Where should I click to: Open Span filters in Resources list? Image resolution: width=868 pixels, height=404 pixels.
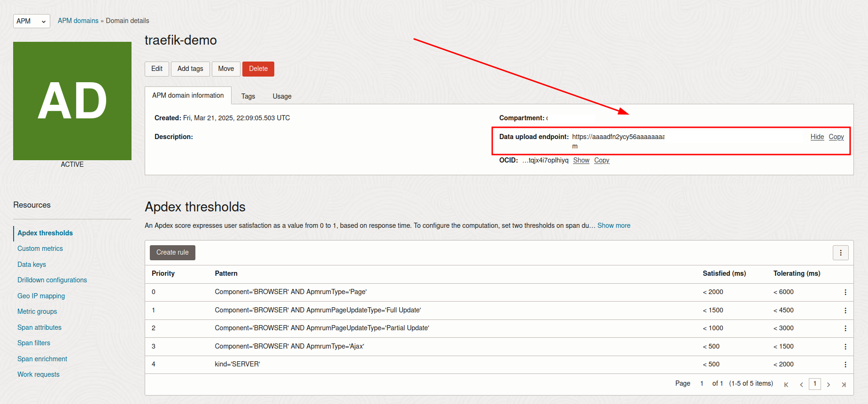pyautogui.click(x=34, y=343)
